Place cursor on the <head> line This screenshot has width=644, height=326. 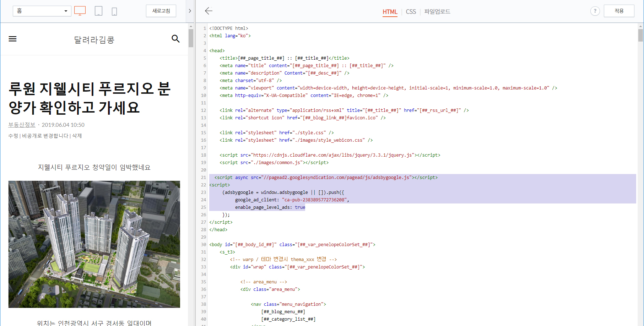point(217,50)
